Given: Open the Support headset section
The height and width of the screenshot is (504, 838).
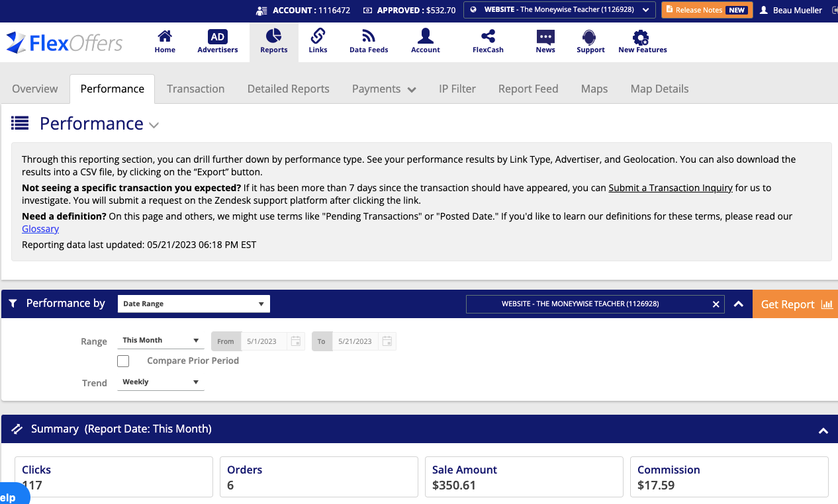Looking at the screenshot, I should click(590, 42).
